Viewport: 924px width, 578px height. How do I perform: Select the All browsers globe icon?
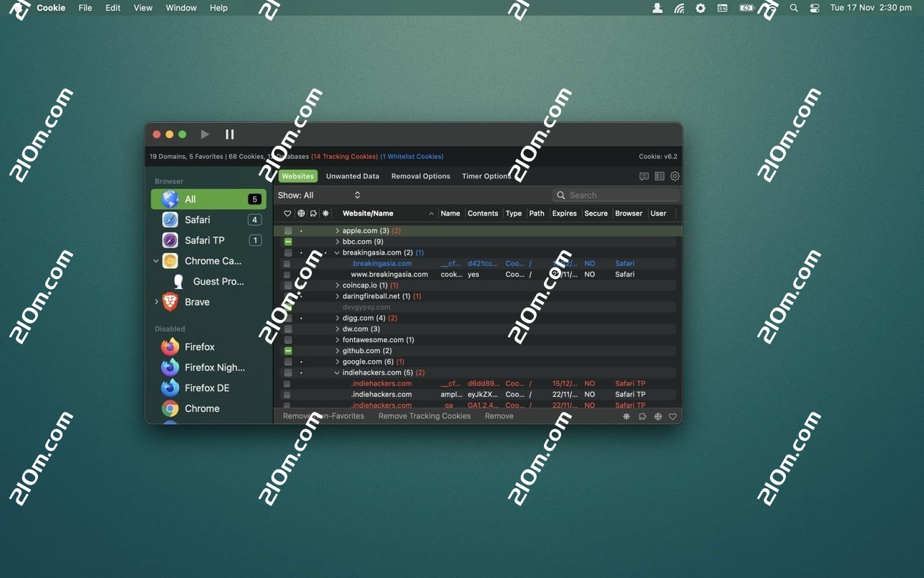[170, 199]
